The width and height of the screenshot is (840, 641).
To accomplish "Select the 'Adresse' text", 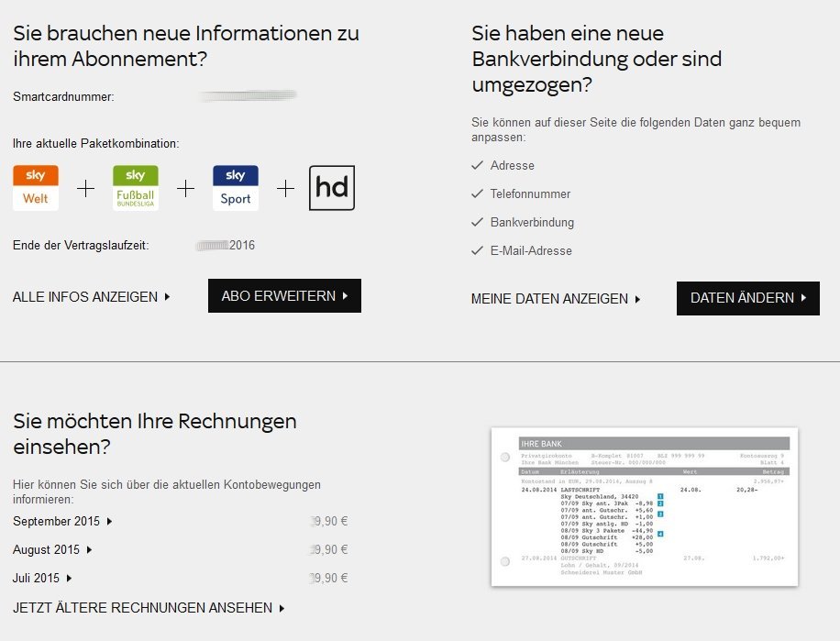I will (x=512, y=165).
